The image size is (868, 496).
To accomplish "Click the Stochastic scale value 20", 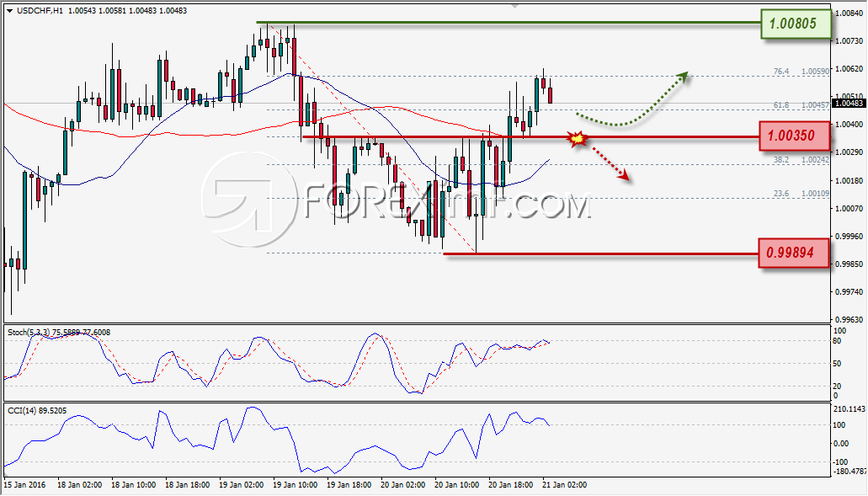I will (x=838, y=387).
